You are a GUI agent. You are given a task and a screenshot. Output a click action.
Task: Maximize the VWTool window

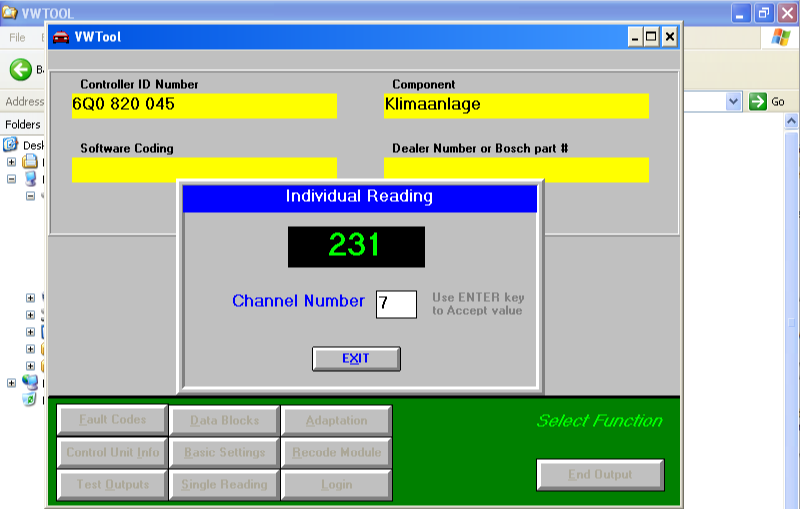click(x=652, y=37)
